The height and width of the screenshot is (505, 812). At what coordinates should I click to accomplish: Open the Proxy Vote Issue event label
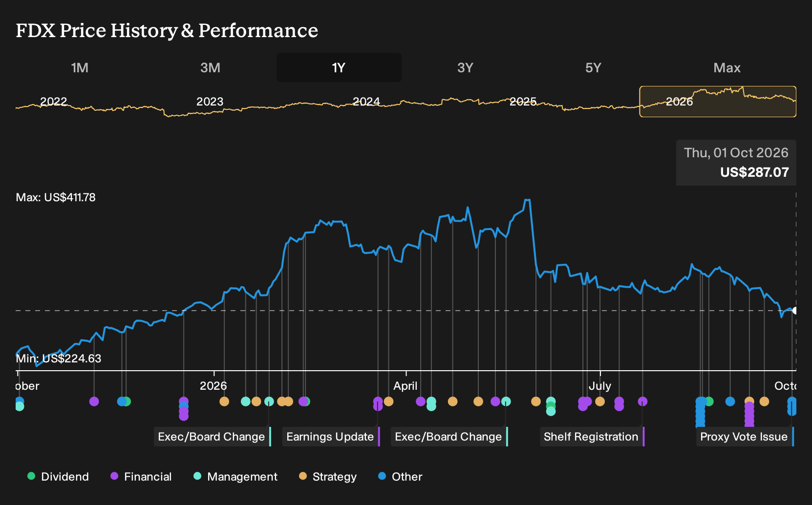[x=745, y=437]
